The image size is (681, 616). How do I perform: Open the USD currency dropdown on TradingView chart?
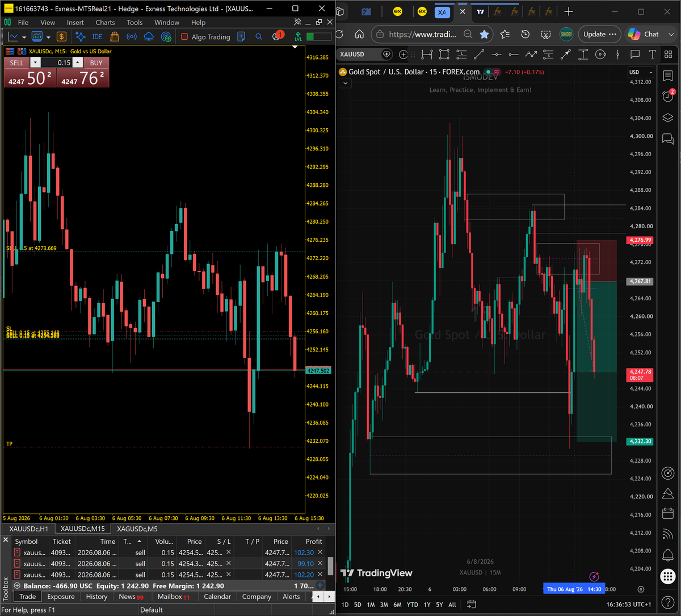(641, 72)
